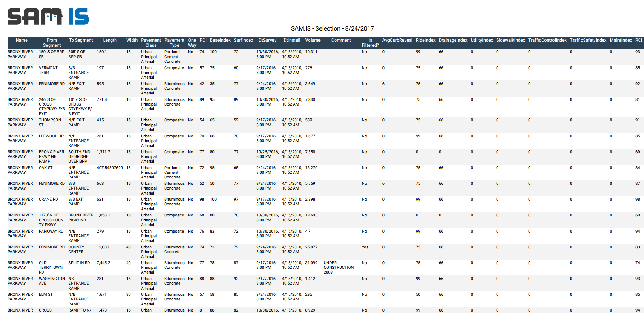Select the THOMPSON ST from segment cell

50,122
